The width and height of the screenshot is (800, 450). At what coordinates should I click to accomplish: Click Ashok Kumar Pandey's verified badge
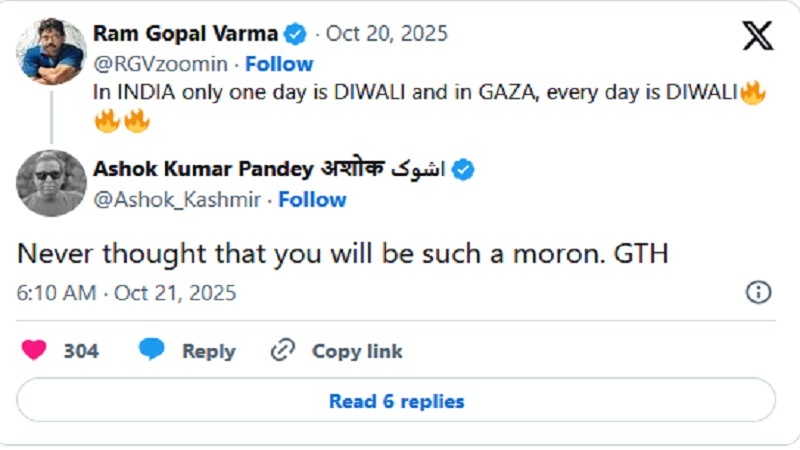[x=462, y=169]
